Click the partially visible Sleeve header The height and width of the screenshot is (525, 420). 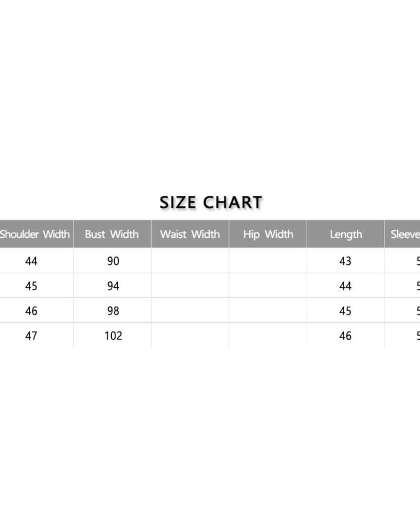(x=405, y=234)
